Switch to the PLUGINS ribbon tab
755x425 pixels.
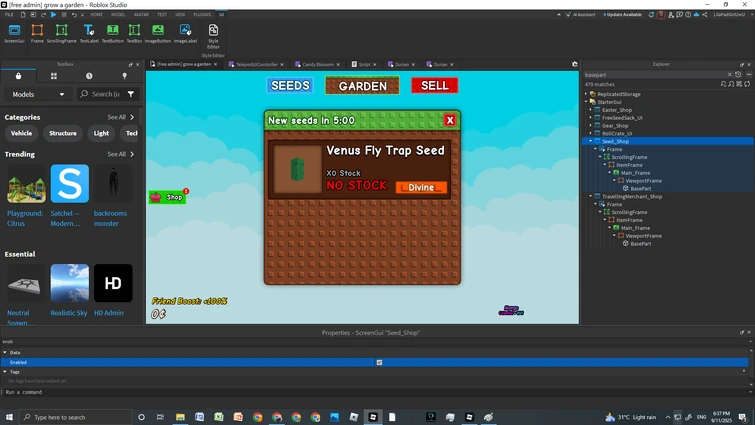(x=202, y=14)
